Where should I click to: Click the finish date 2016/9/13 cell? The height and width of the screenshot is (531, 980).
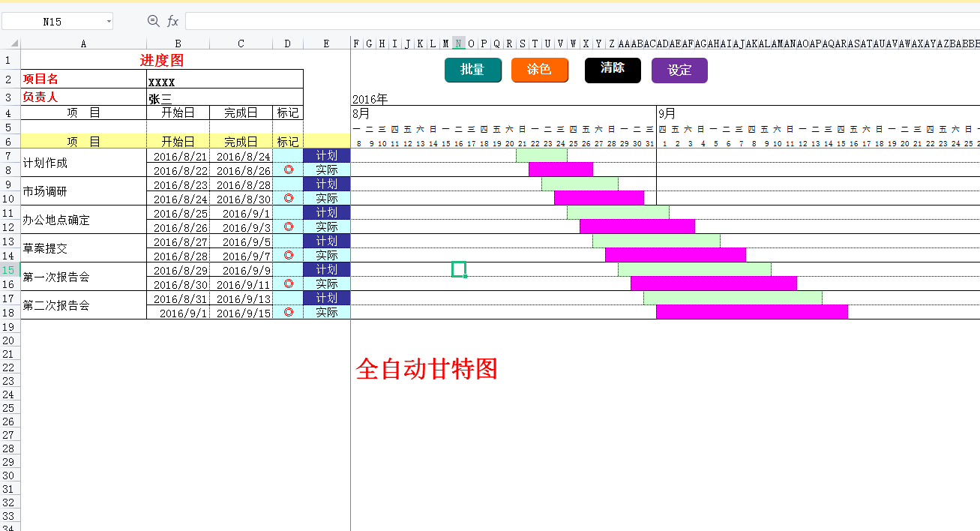[x=241, y=298]
